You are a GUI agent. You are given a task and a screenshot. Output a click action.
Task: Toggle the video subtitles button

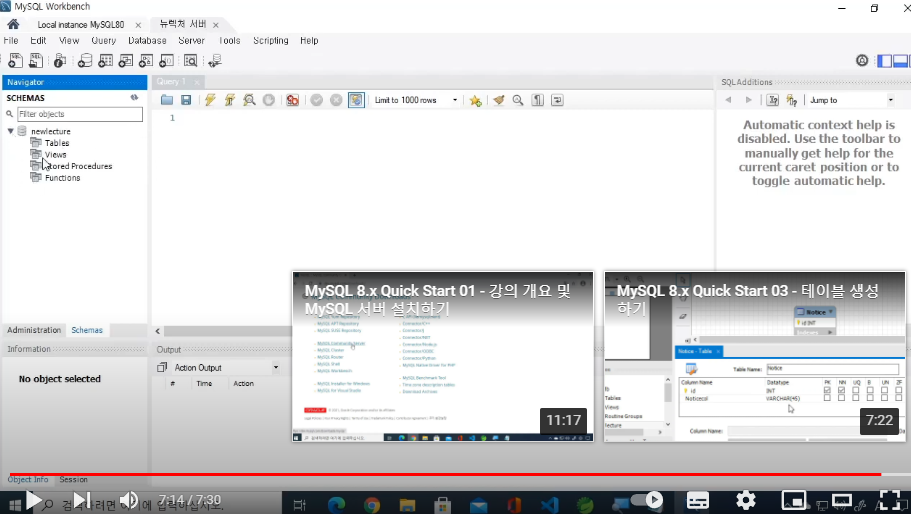tap(698, 500)
